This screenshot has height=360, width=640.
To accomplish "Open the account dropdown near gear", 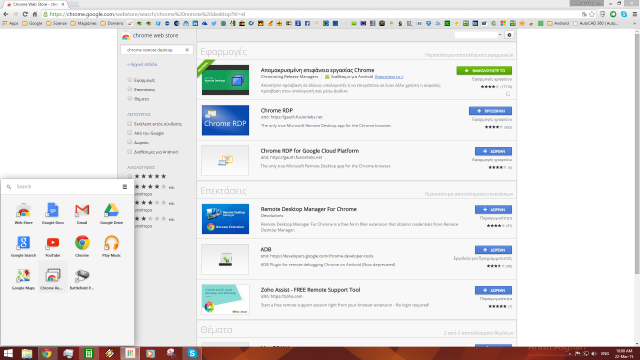I will 500,35.
